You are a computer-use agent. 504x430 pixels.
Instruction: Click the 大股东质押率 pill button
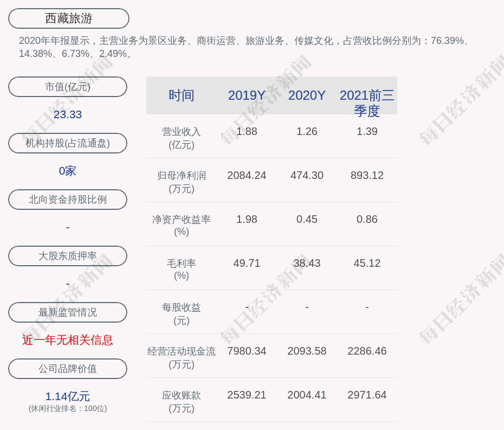coord(68,256)
